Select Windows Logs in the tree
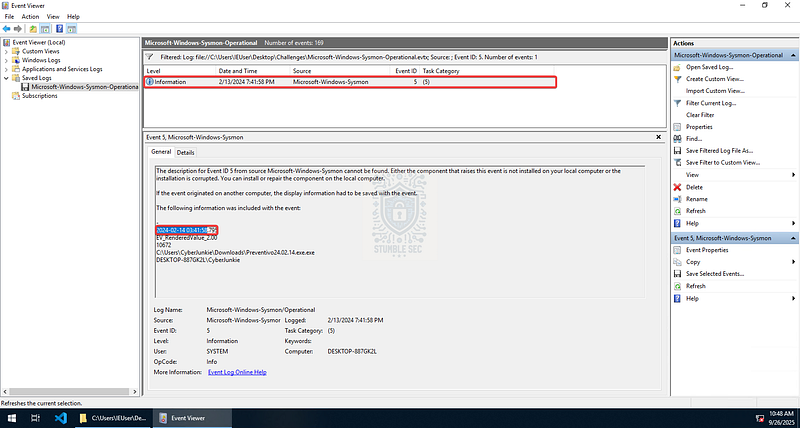800x428 pixels. [x=41, y=60]
